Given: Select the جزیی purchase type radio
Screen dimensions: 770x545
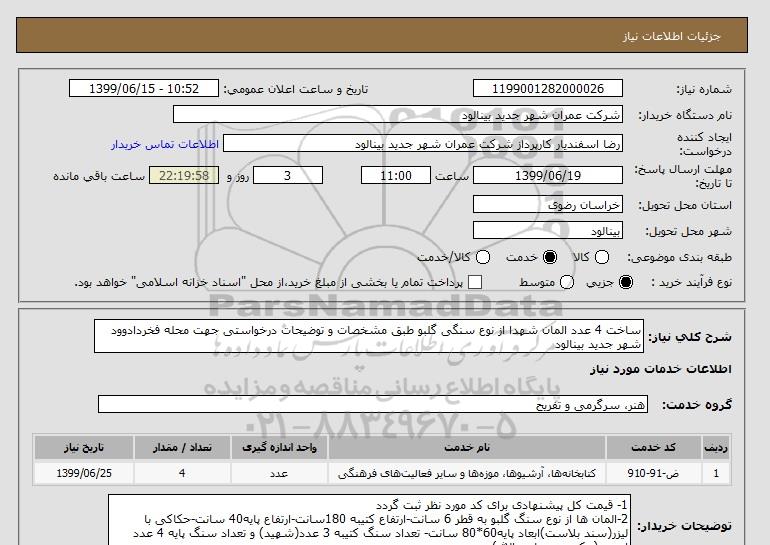Looking at the screenshot, I should click(x=626, y=282).
